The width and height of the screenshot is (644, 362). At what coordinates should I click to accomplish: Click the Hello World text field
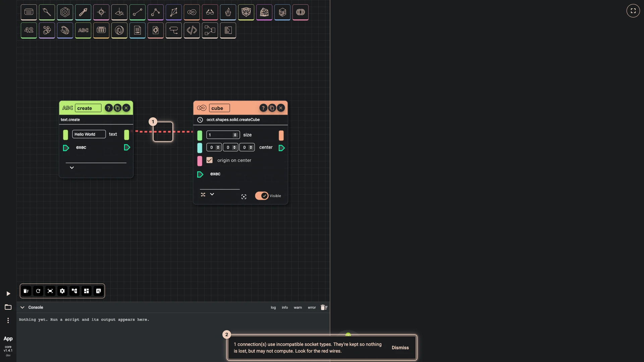89,134
